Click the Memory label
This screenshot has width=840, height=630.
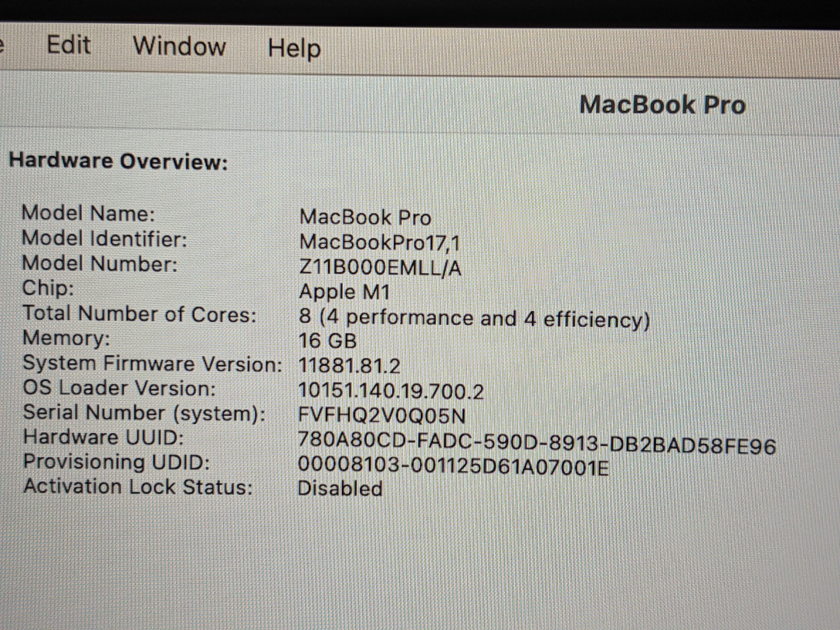click(66, 338)
